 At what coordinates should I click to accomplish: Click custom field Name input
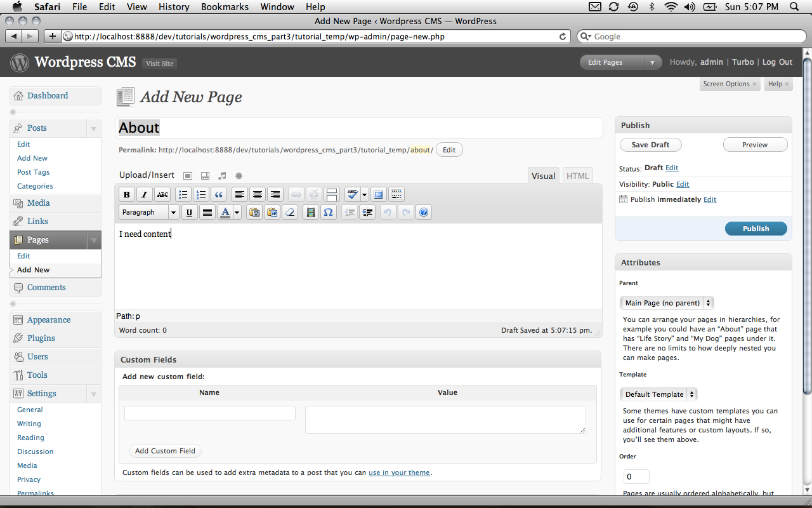click(210, 413)
